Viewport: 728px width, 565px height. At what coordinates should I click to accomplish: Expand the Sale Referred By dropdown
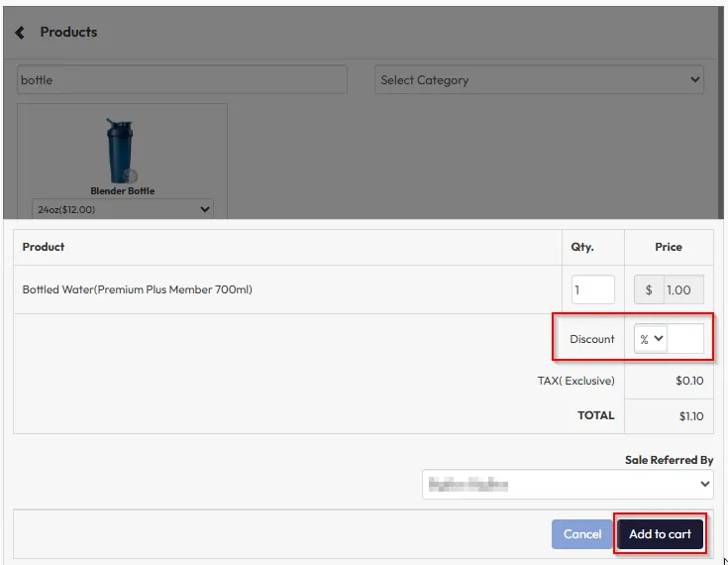coord(568,484)
